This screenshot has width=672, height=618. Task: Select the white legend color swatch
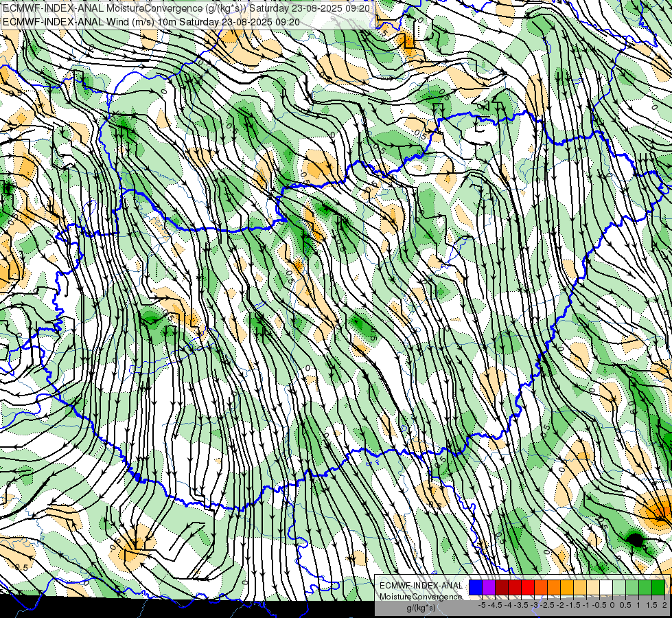[606, 587]
